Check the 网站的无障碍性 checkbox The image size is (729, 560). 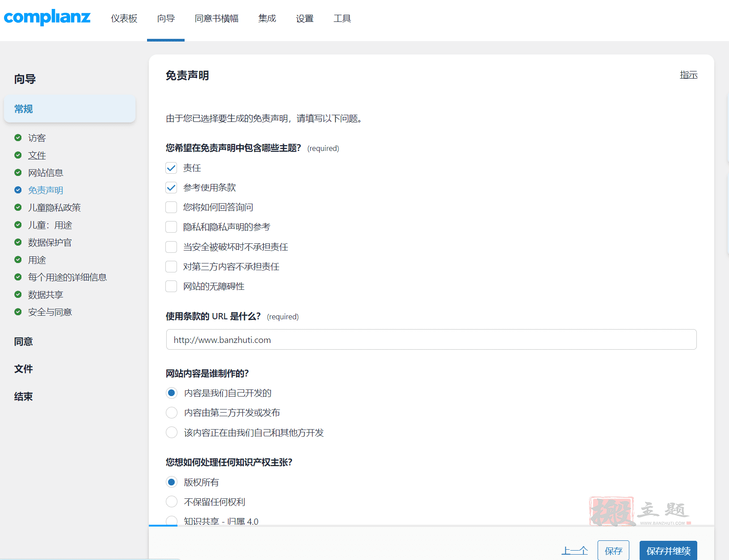[x=171, y=286]
